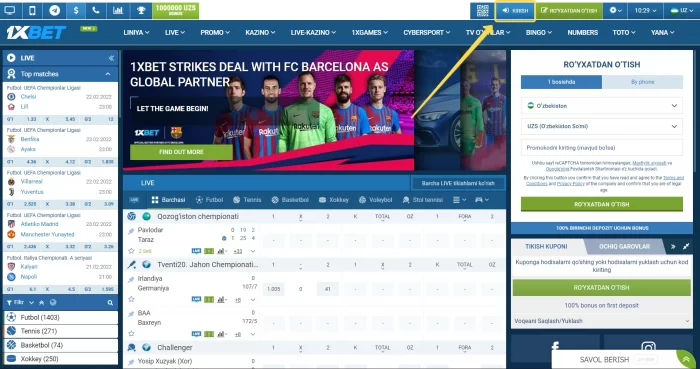The height and width of the screenshot is (369, 700).
Task: Click the Basketbol icon in sports list
Action: pyautogui.click(x=12, y=345)
